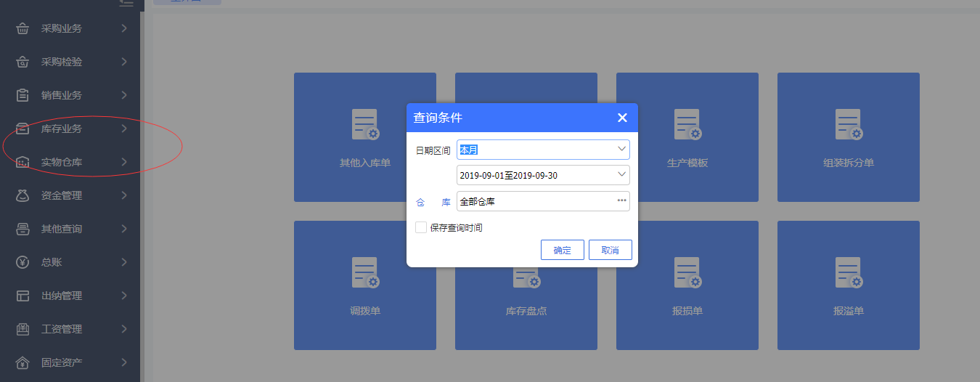This screenshot has height=382, width=980.
Task: Collapse sidebar with top toggle icon
Action: (x=127, y=3)
